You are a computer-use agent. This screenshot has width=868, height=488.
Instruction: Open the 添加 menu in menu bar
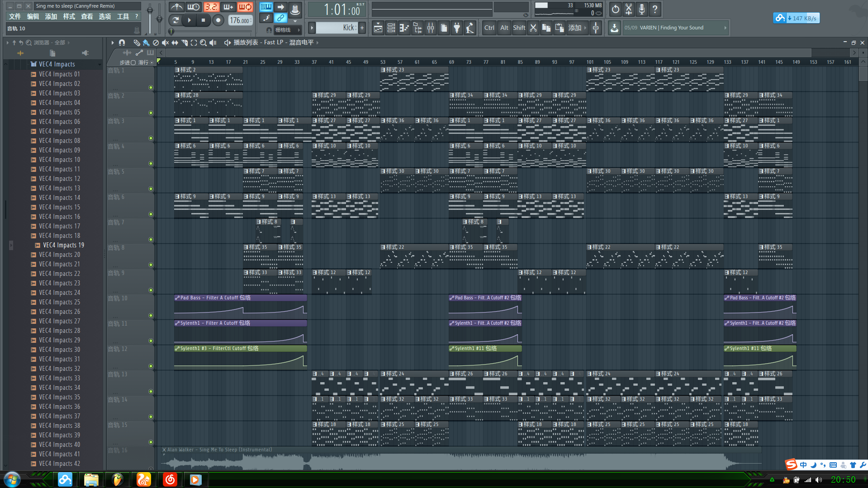(51, 16)
